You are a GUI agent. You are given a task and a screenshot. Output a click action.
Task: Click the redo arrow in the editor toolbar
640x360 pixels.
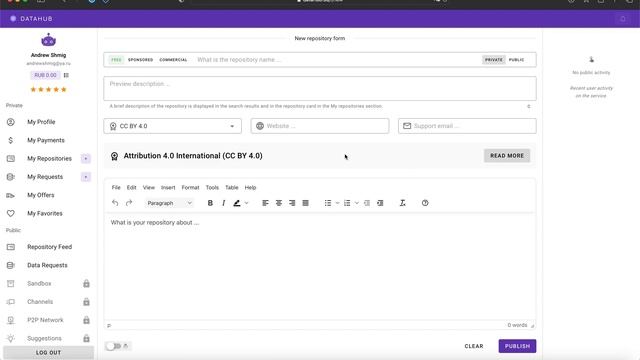point(129,203)
